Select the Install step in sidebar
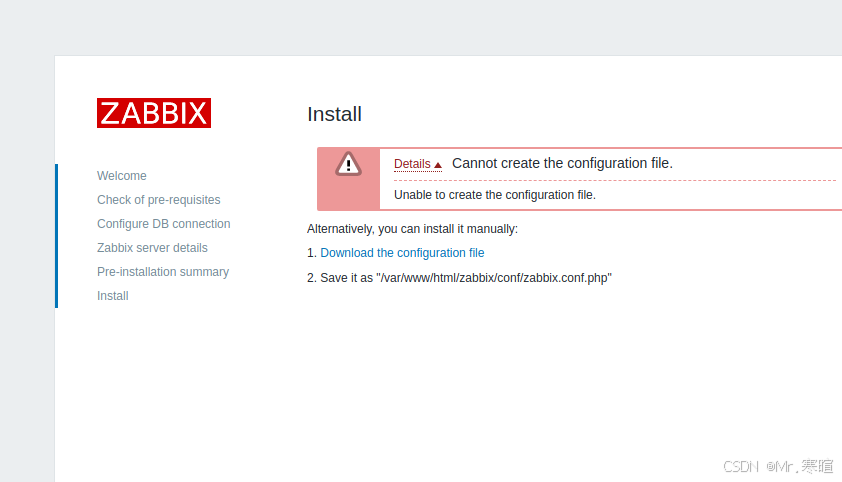842x482 pixels. (x=113, y=296)
